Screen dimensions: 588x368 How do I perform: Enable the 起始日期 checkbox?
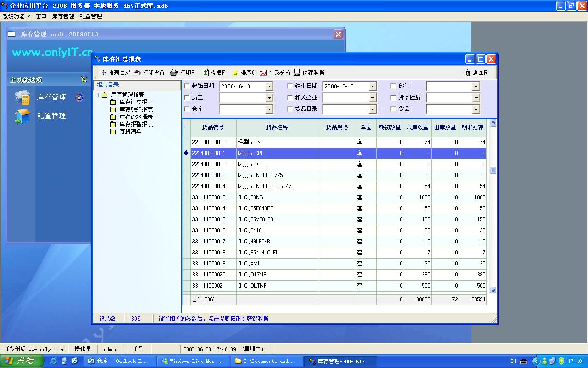point(187,86)
